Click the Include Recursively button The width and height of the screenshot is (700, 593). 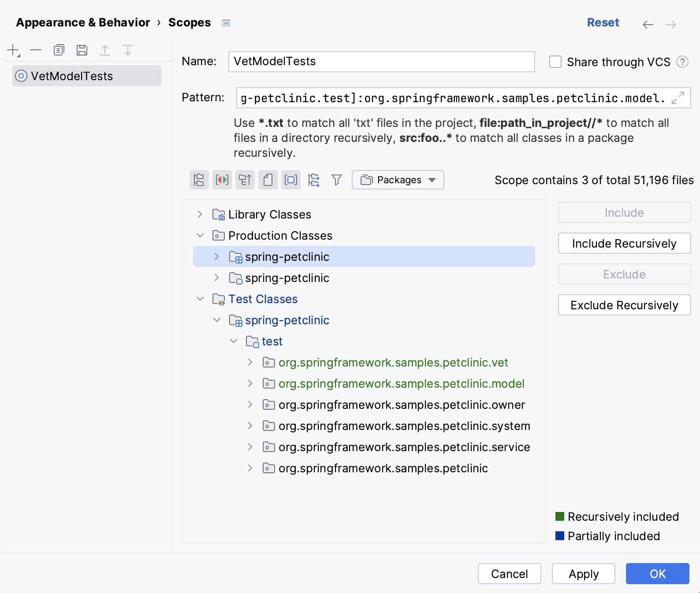[624, 244]
